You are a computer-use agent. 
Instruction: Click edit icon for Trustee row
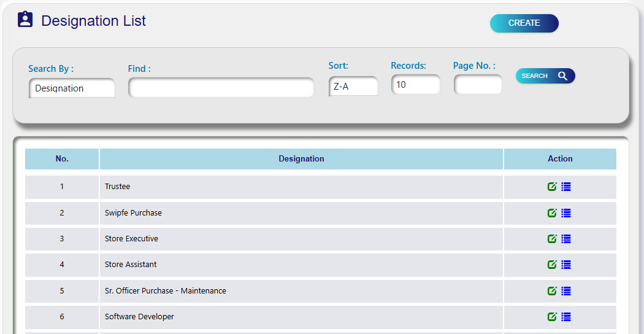click(x=552, y=187)
